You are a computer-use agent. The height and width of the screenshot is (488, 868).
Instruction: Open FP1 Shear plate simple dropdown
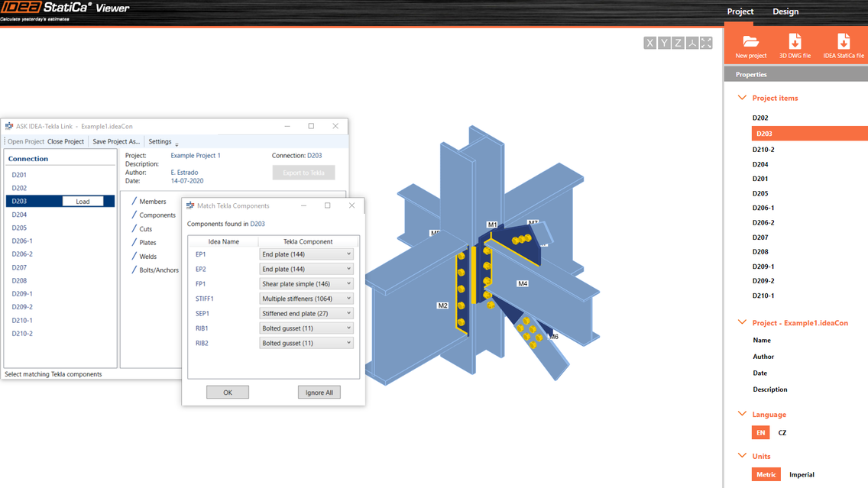pyautogui.click(x=306, y=284)
